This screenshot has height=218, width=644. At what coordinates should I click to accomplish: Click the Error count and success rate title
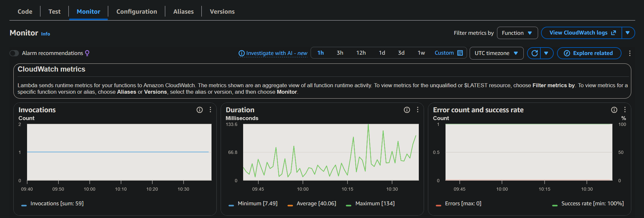point(478,110)
